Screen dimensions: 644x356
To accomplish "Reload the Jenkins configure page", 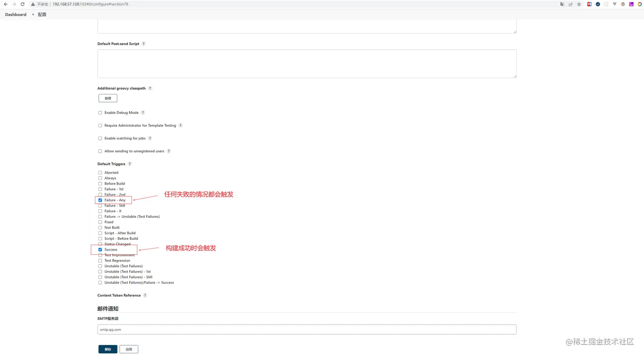I will point(23,4).
